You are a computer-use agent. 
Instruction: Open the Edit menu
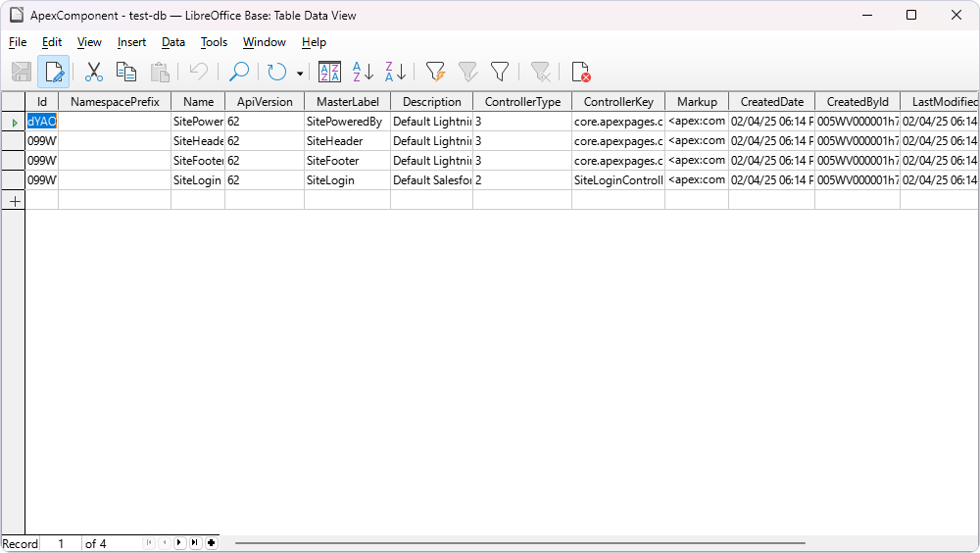coord(52,42)
